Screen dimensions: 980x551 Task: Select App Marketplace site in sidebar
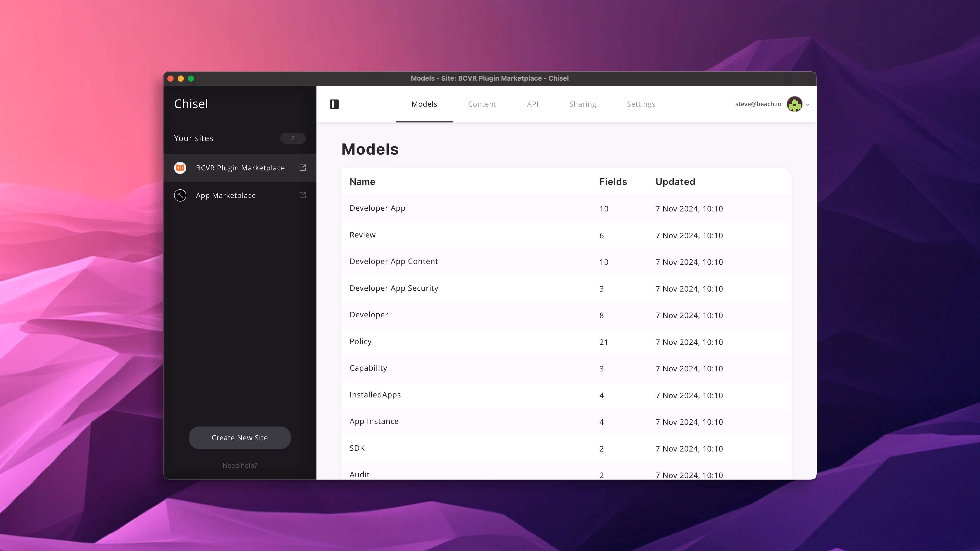(226, 195)
